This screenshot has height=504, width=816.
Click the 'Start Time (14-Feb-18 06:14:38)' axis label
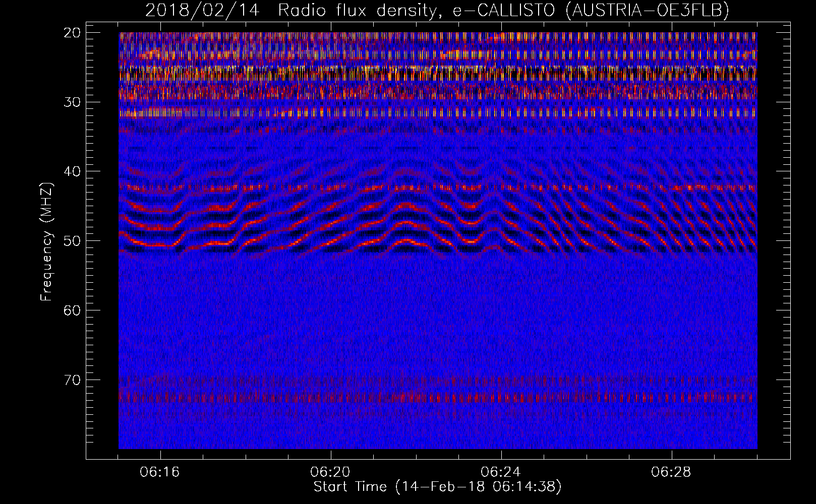(438, 487)
